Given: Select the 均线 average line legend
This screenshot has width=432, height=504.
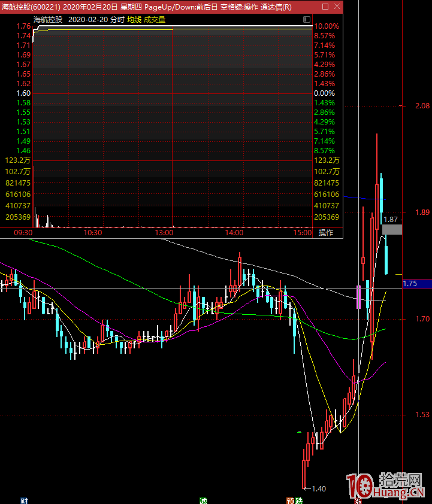Looking at the screenshot, I should (134, 19).
